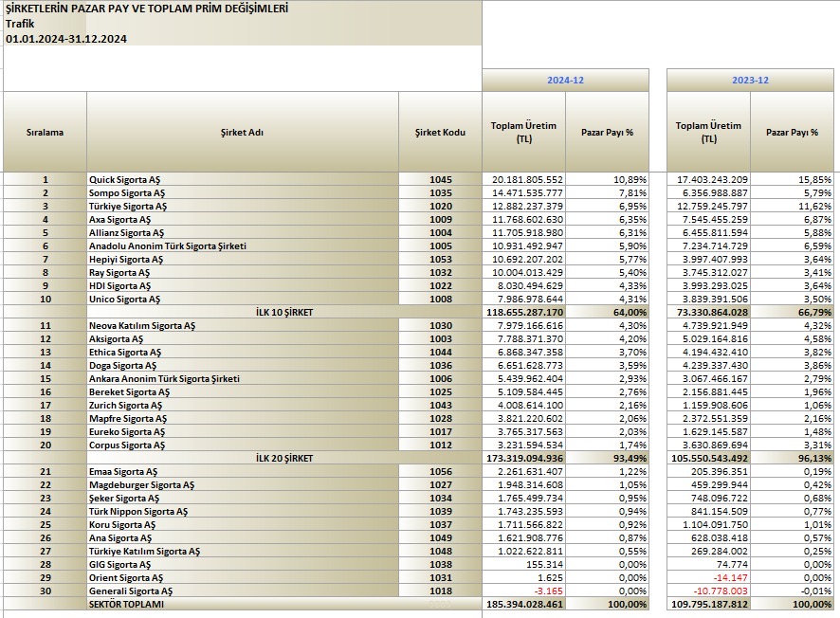This screenshot has height=618, width=840.
Task: Click the top-20 share '93,49%'
Action: click(x=607, y=459)
